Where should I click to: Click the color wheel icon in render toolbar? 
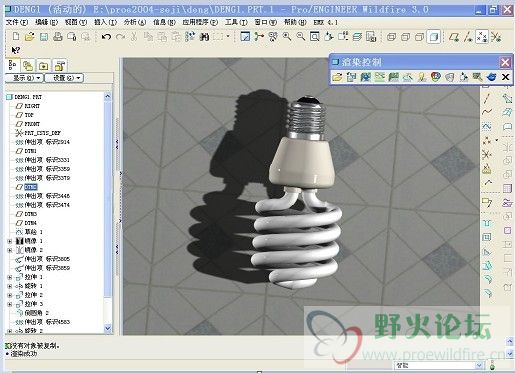click(435, 77)
